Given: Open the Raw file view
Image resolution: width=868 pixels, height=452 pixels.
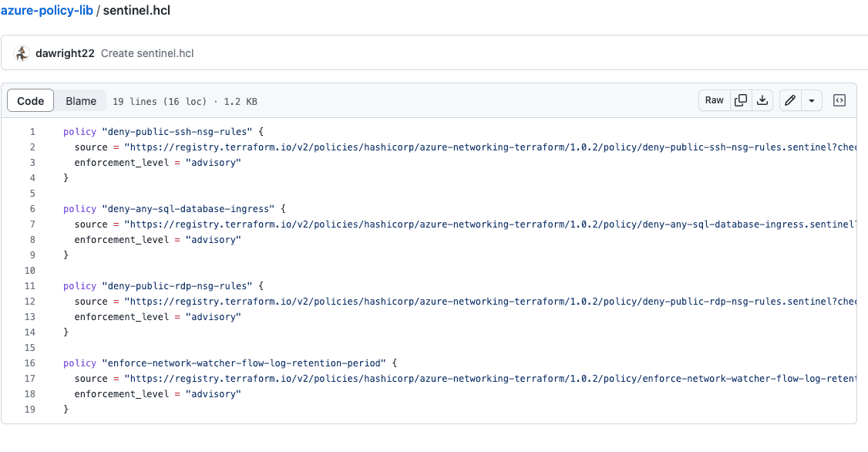Looking at the screenshot, I should 715,100.
